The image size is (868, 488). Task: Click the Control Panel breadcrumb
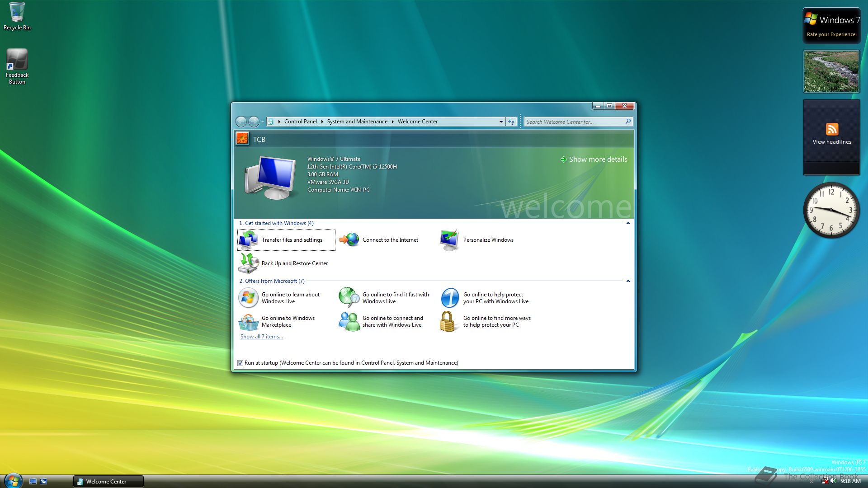(x=300, y=122)
